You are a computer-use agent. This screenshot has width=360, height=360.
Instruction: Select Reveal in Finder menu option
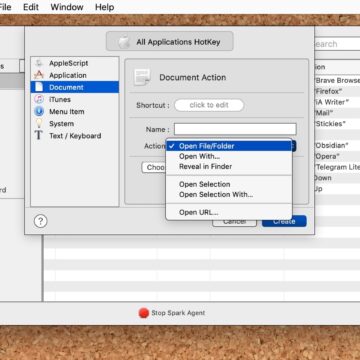(229, 167)
